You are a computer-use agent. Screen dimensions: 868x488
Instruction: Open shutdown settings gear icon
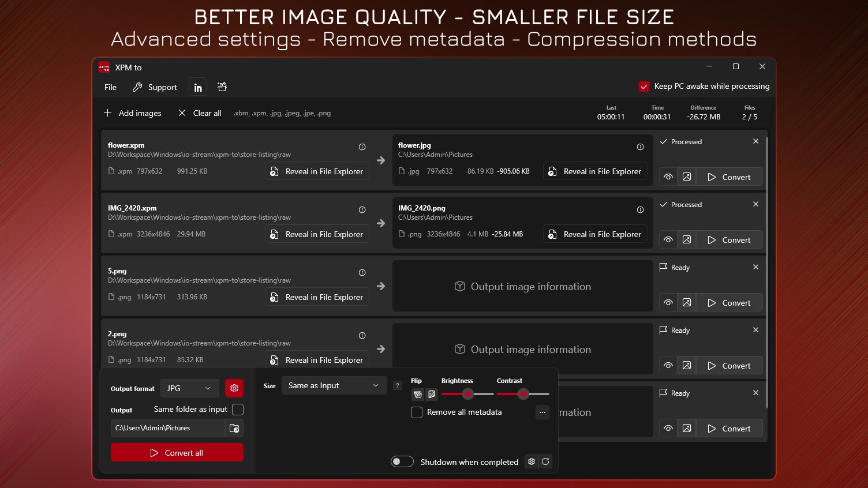coord(532,461)
